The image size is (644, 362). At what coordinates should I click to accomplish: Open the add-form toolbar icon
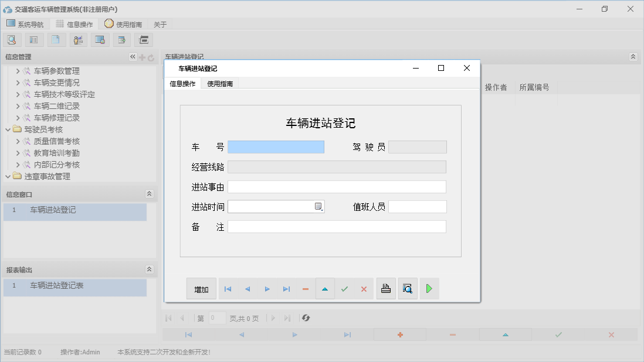[121, 39]
